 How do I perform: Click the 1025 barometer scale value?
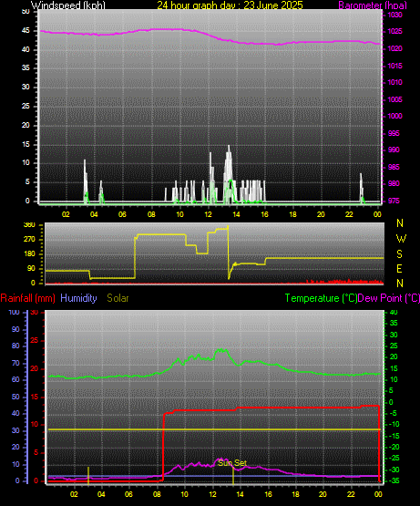394,32
